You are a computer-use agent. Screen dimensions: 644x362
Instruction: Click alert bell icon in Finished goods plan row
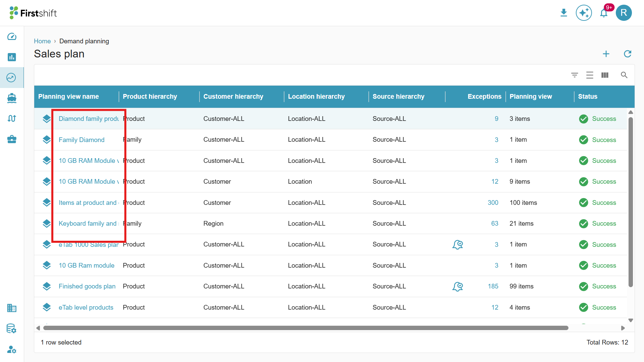click(x=458, y=286)
